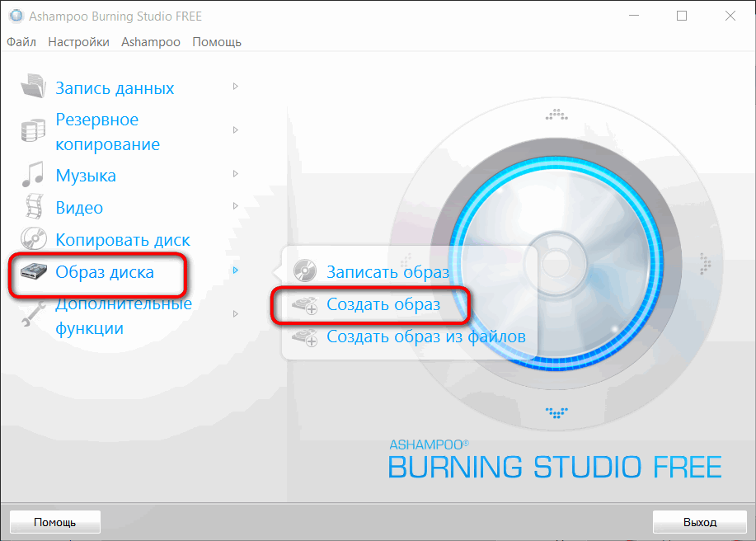Expand the Дополнительные функции submenu arrow
Screen dimensions: 756x541
(x=235, y=314)
